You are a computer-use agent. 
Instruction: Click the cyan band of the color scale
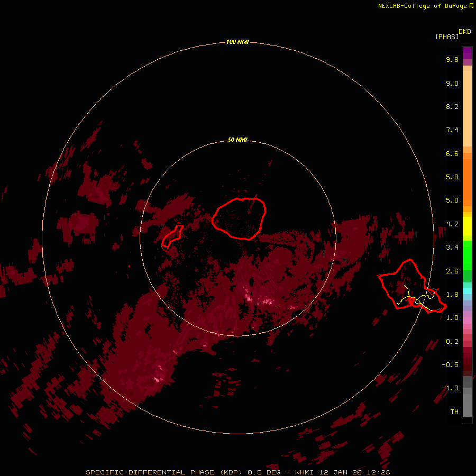467,291
